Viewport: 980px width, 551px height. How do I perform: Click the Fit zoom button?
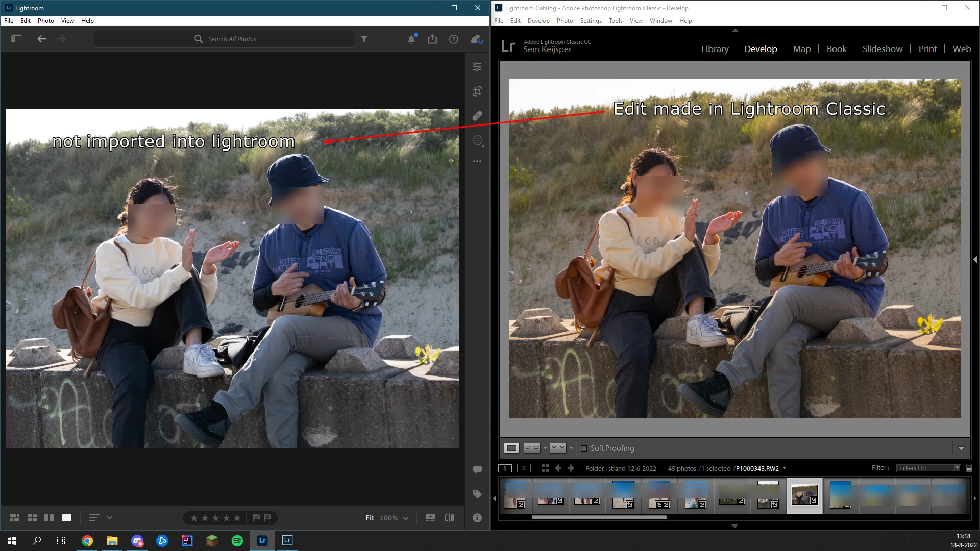point(370,518)
